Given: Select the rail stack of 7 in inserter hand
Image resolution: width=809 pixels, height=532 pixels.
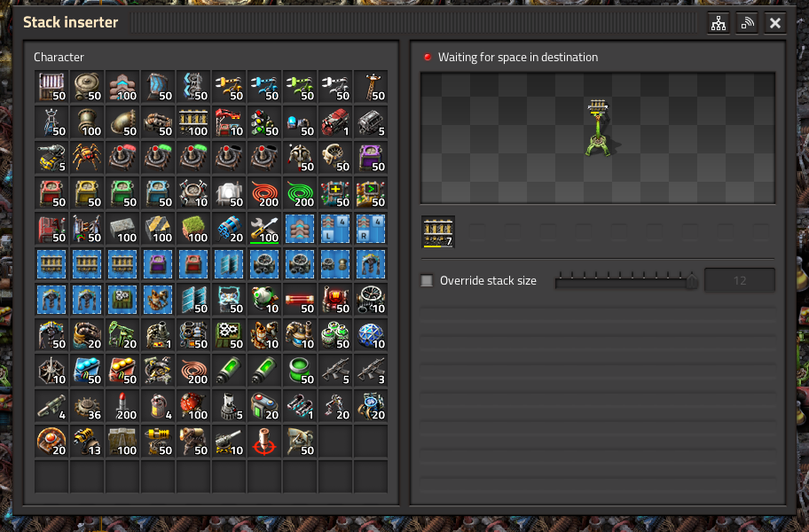Looking at the screenshot, I should [x=438, y=232].
